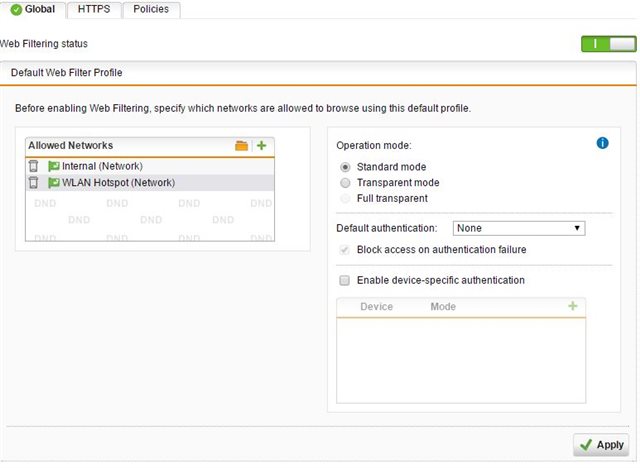The height and width of the screenshot is (468, 640).
Task: Switch to the Policies tab
Action: (x=150, y=10)
